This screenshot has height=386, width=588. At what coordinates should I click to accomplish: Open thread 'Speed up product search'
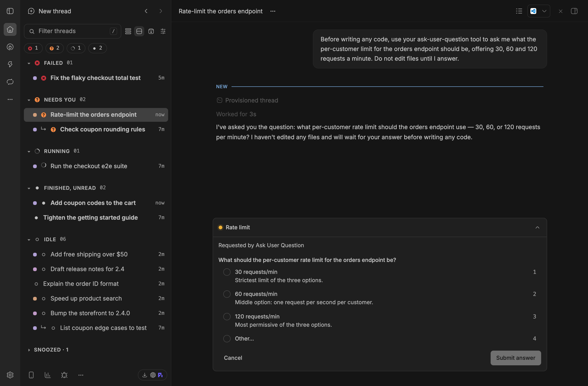[x=96, y=298]
